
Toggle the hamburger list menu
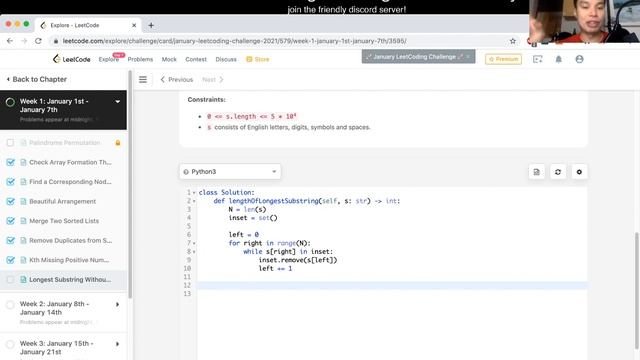(x=143, y=80)
